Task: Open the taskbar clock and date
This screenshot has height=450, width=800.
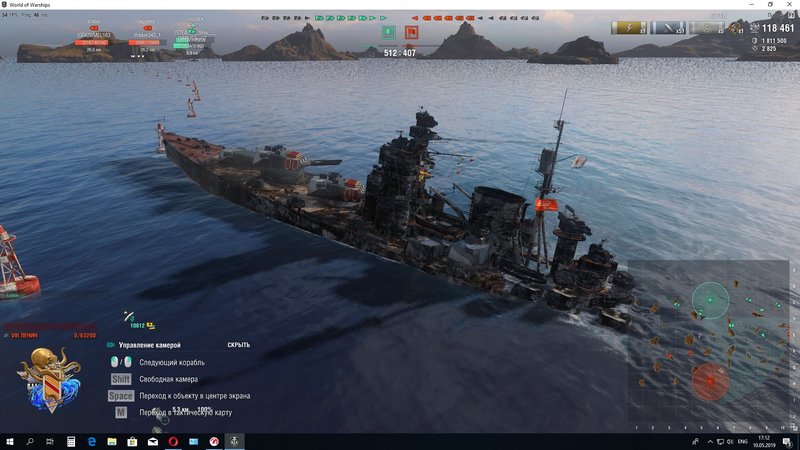Action: pos(764,441)
